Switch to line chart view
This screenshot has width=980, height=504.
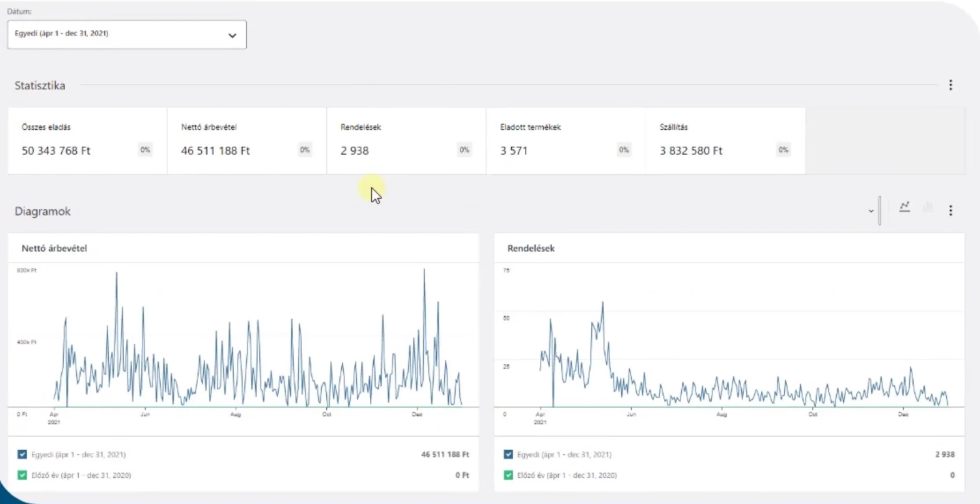[904, 207]
